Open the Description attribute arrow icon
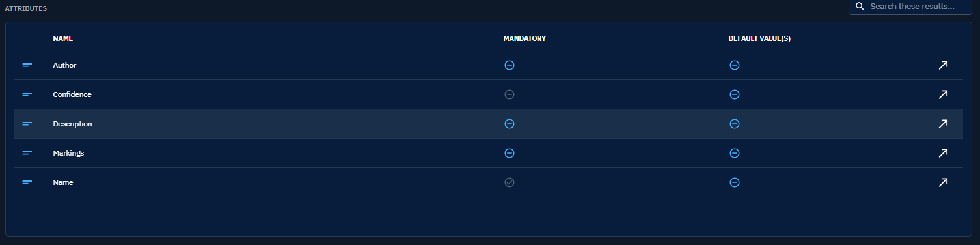This screenshot has height=245, width=980. click(943, 124)
